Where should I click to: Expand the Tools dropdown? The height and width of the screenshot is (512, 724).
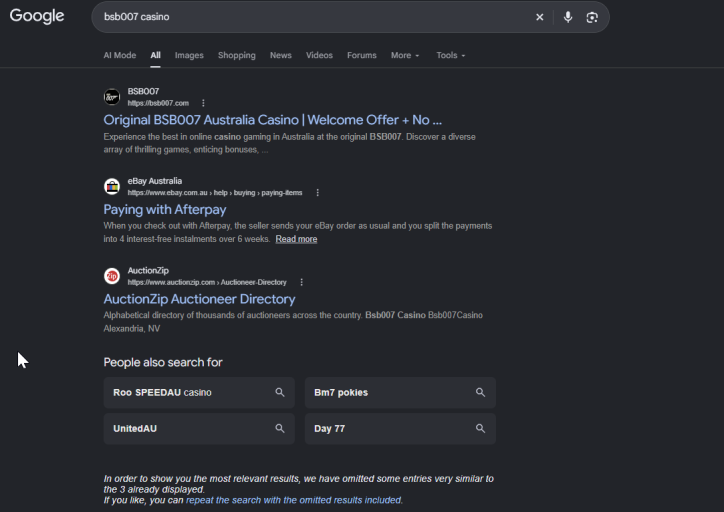[x=451, y=55]
